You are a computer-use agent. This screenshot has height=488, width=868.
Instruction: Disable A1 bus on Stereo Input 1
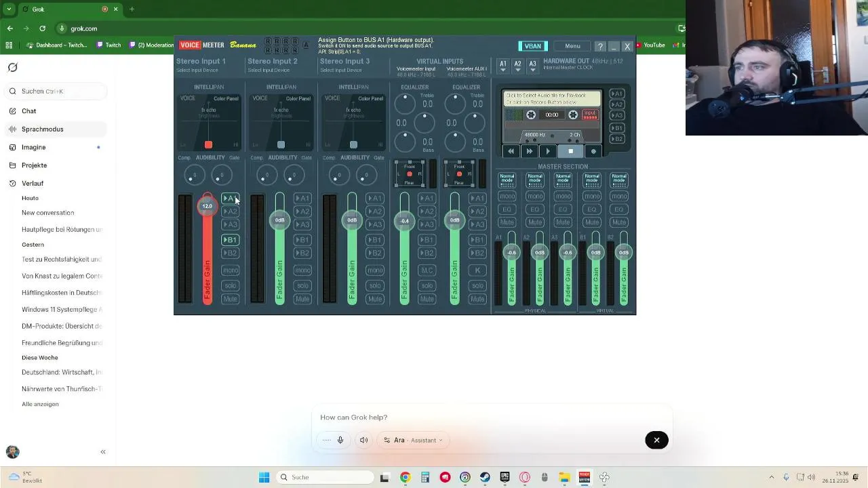point(230,199)
